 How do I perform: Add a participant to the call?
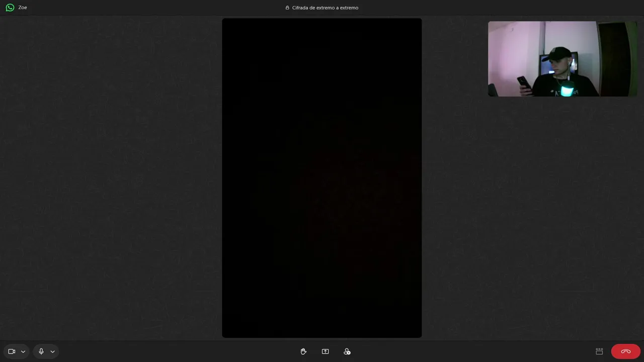347,351
